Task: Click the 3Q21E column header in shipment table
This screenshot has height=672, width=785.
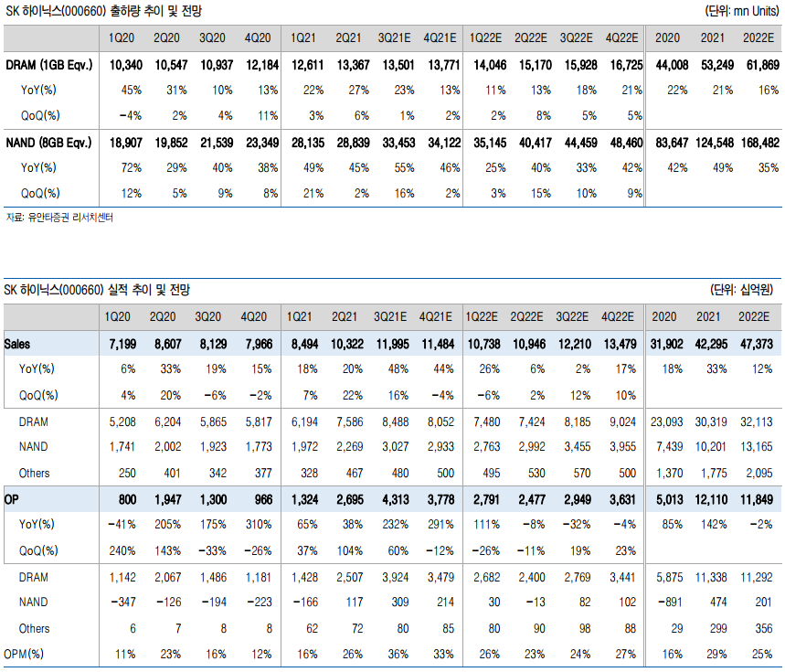Action: [x=395, y=38]
